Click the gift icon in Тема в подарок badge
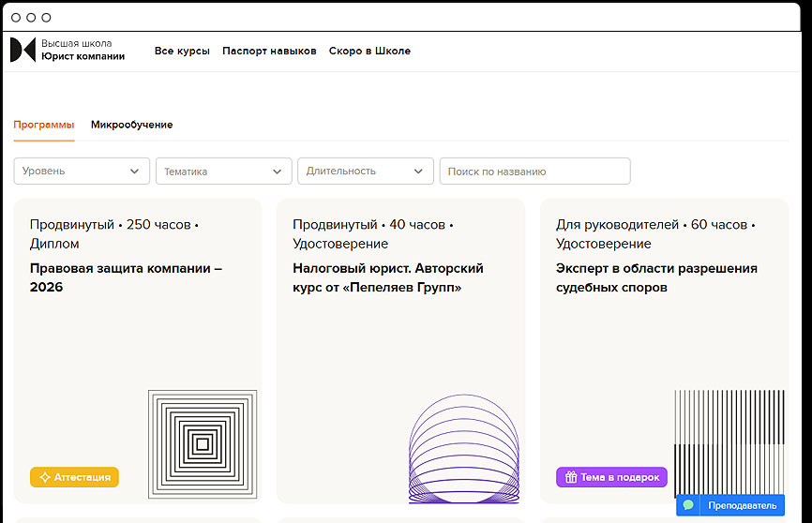Image resolution: width=812 pixels, height=523 pixels. tap(571, 477)
